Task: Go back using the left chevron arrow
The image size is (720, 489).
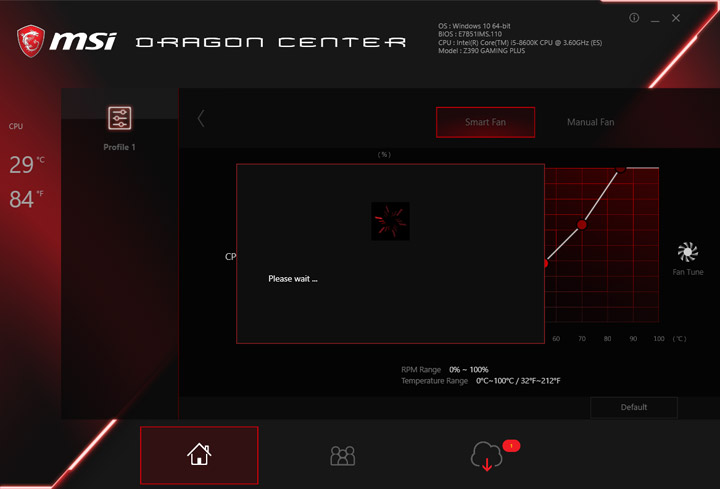Action: pyautogui.click(x=201, y=118)
